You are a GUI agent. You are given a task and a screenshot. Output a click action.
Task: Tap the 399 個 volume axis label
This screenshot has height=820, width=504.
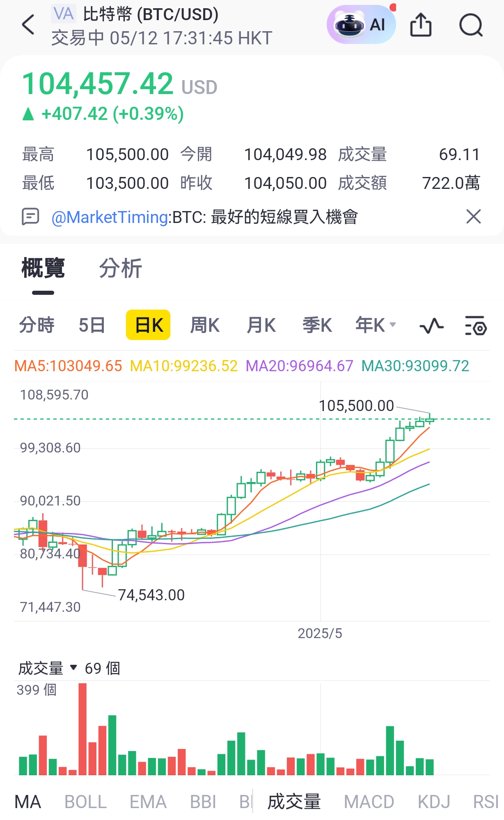(x=37, y=690)
